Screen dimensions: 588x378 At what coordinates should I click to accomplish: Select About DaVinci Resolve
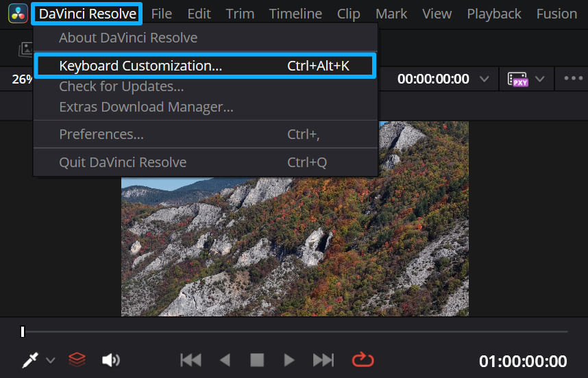coord(205,38)
